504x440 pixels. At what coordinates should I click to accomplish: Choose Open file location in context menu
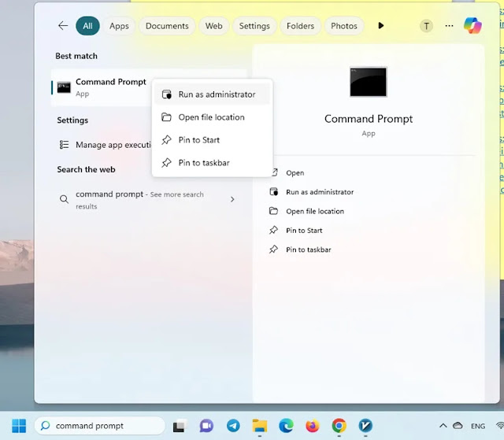click(x=212, y=117)
